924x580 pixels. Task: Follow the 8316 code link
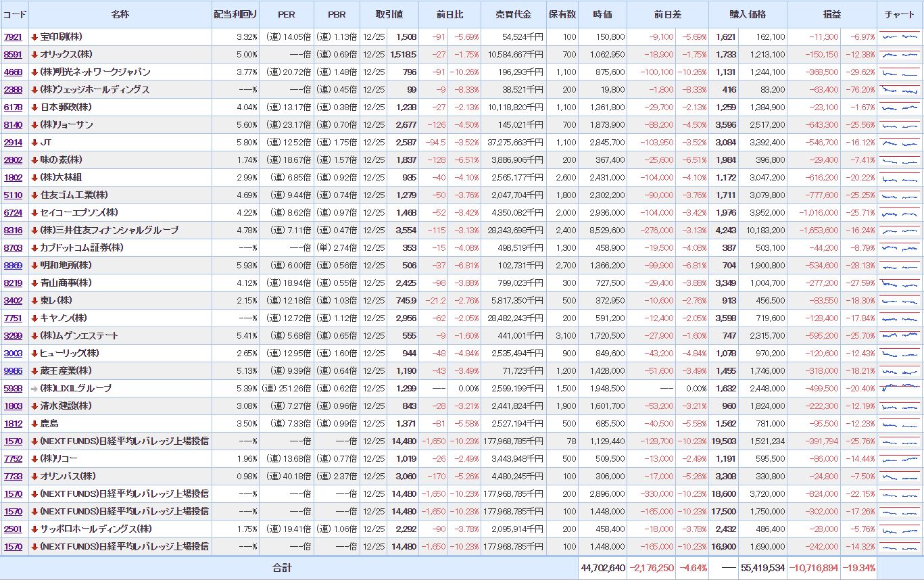pyautogui.click(x=13, y=231)
